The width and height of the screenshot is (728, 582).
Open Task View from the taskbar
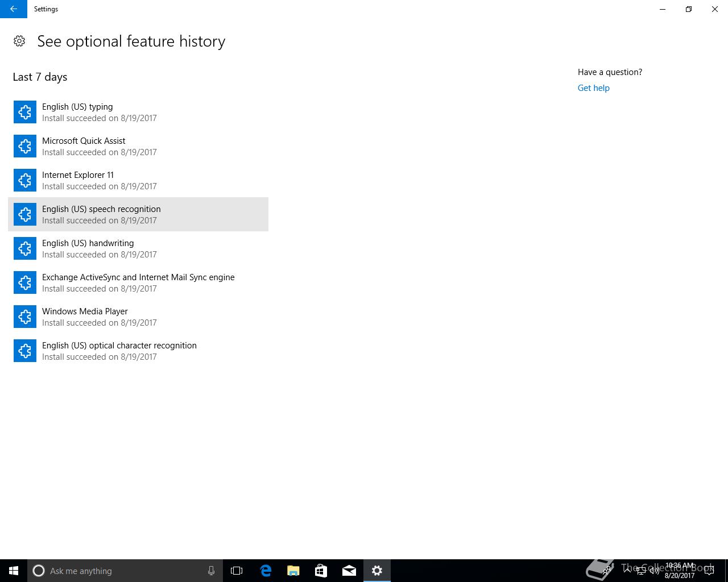point(237,571)
